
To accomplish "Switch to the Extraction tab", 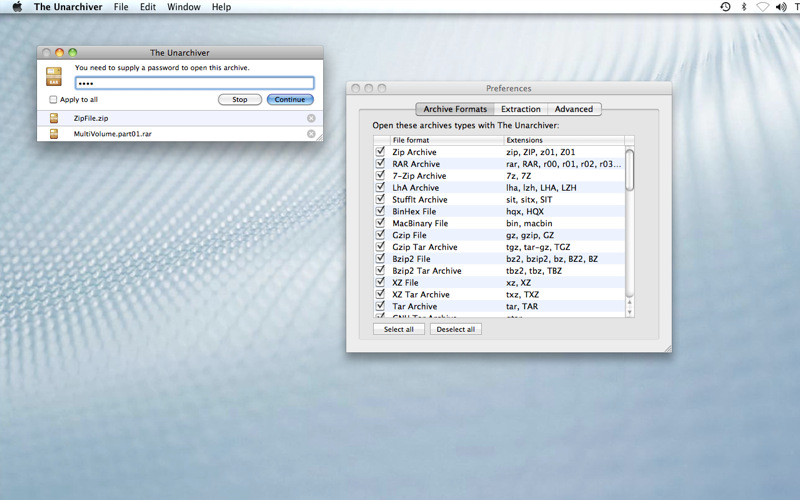I will coord(520,109).
